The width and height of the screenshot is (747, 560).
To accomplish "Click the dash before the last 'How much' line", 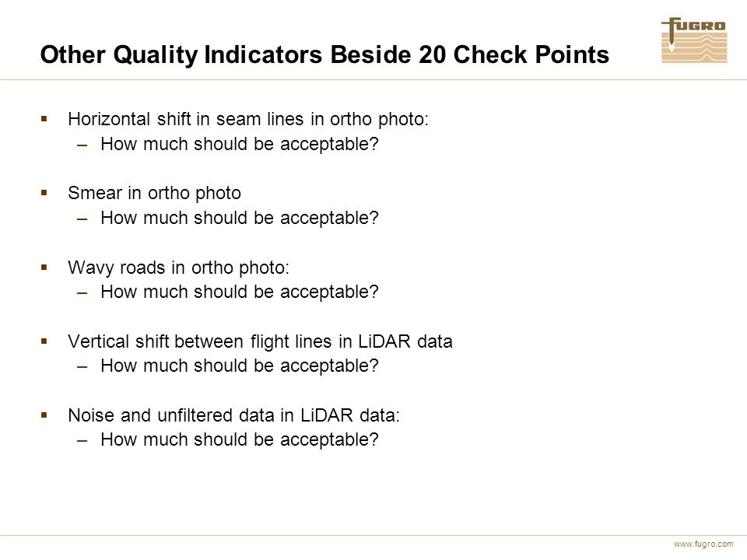I will 82,440.
